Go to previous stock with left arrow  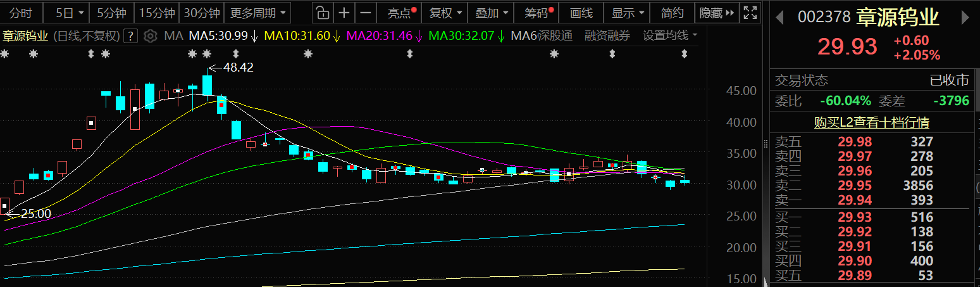click(x=779, y=17)
